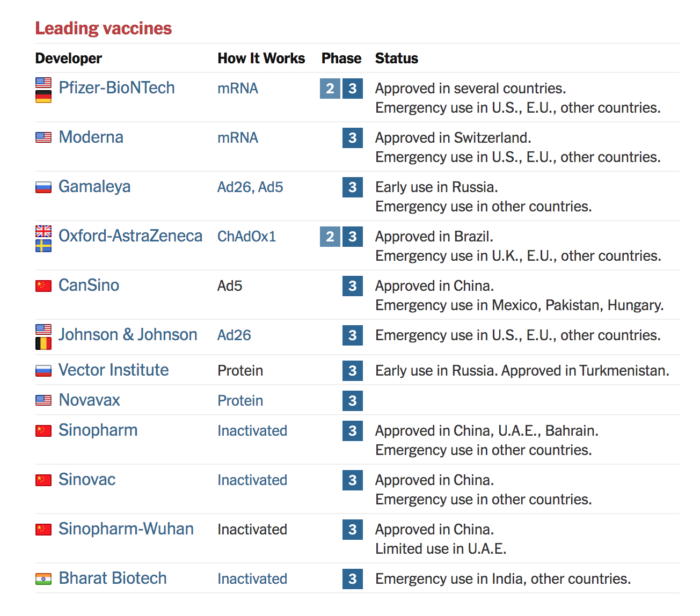Click the Phase 3 badge for Oxford-AstraZeneca
The image size is (700, 616).
(353, 237)
